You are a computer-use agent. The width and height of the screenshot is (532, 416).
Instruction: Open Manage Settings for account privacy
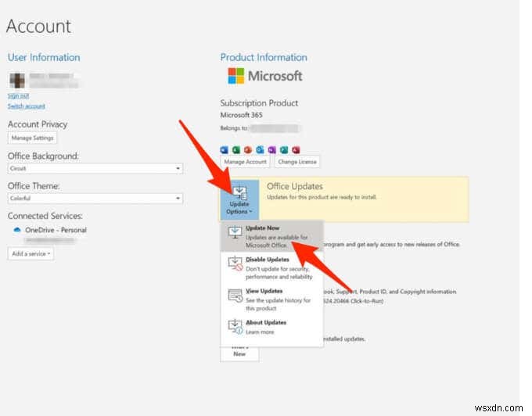pyautogui.click(x=32, y=138)
